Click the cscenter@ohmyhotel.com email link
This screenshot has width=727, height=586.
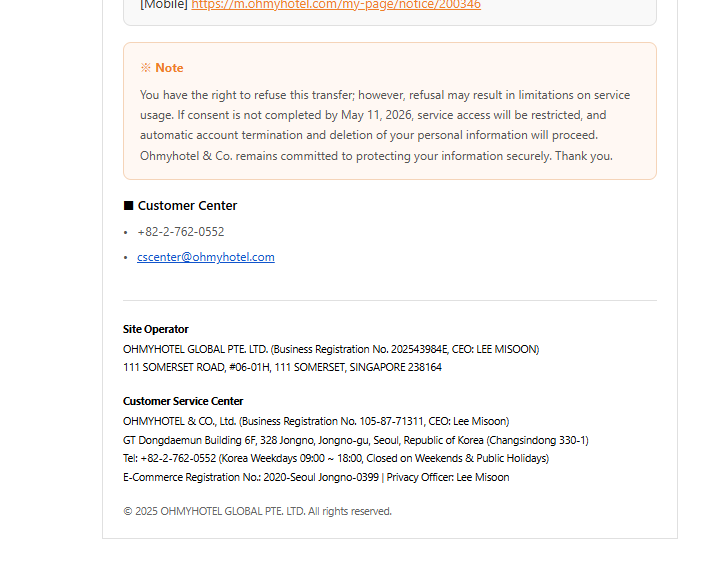click(206, 257)
